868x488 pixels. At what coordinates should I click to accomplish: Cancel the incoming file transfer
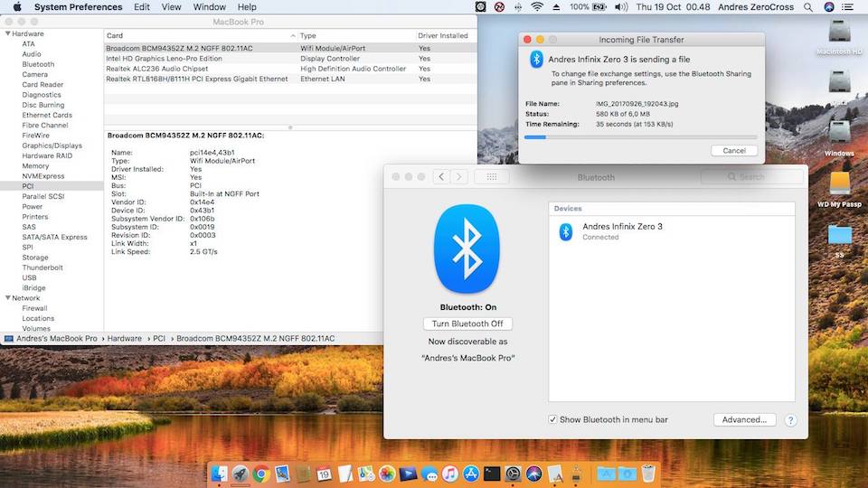click(x=734, y=151)
